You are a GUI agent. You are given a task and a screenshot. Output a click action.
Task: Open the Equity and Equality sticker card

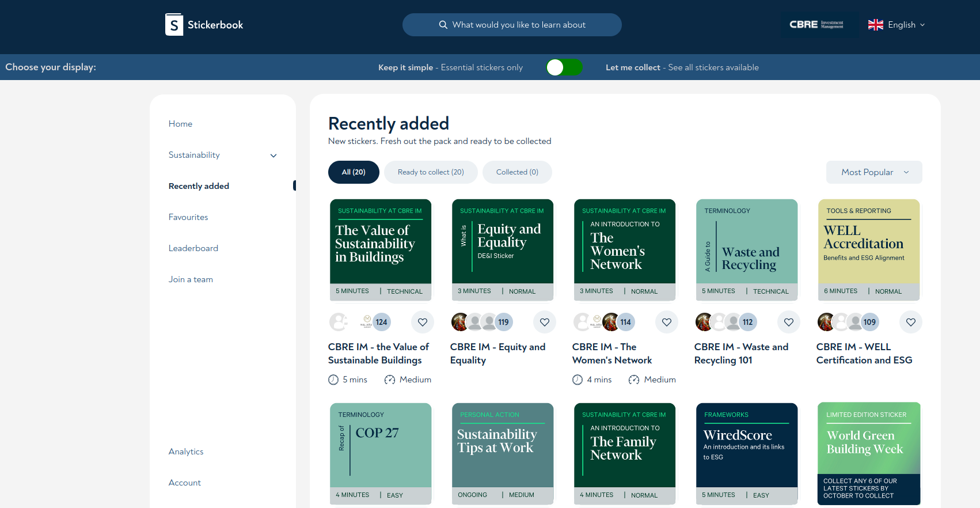(x=503, y=250)
